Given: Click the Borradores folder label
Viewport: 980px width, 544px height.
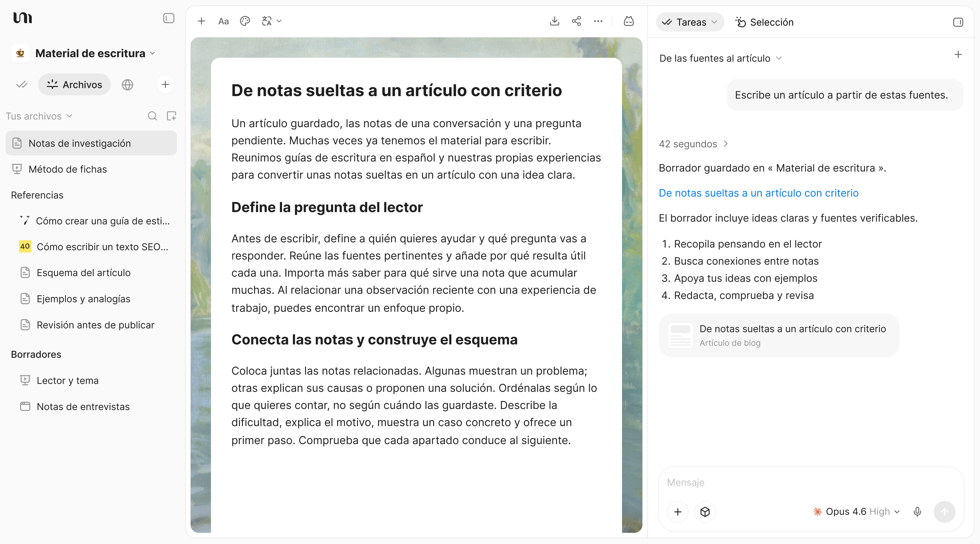Looking at the screenshot, I should click(36, 354).
